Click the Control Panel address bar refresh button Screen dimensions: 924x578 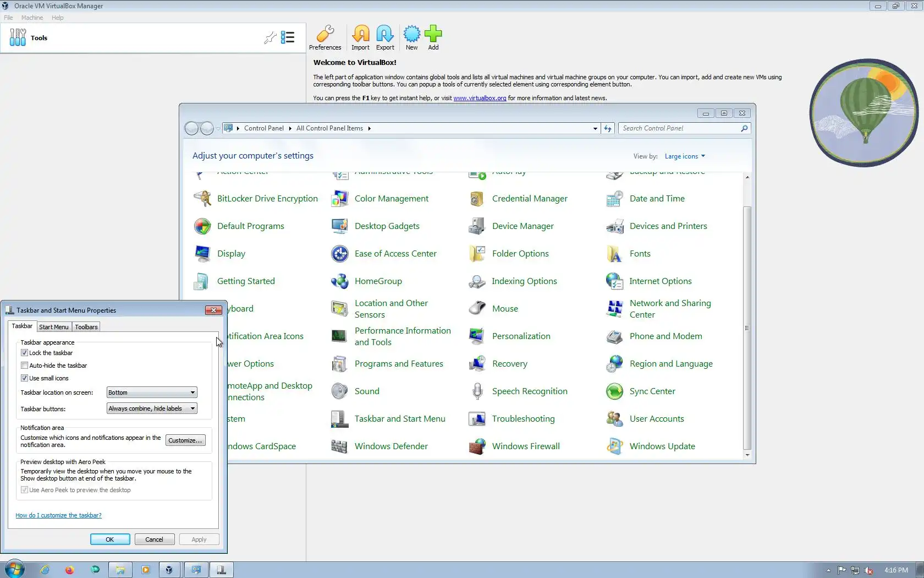608,128
